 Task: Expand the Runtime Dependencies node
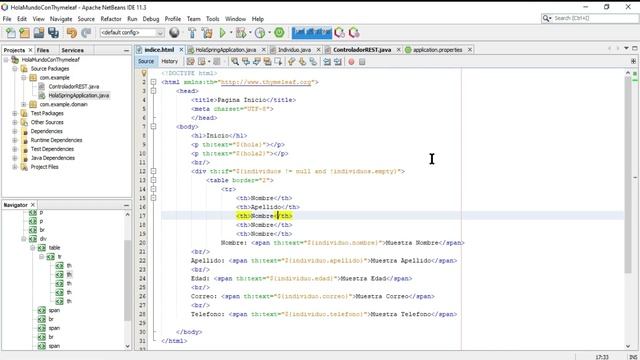coord(15,140)
